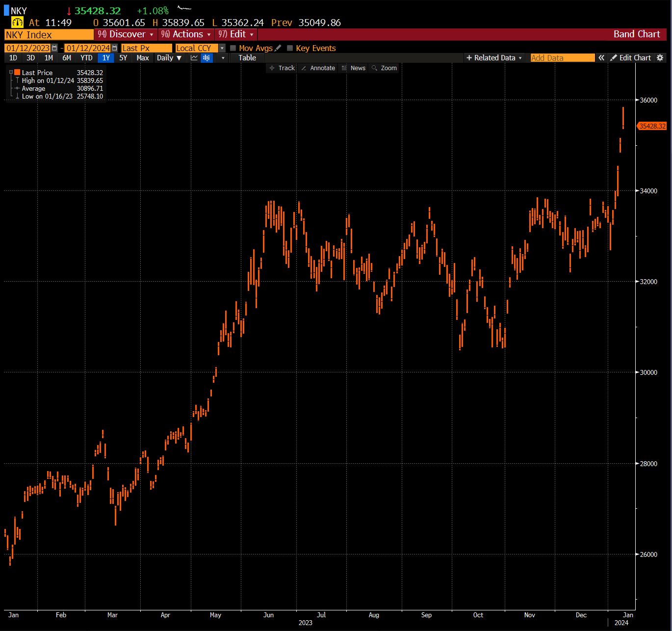Select the line chart type icon
Image resolution: width=672 pixels, height=631 pixels.
(194, 58)
